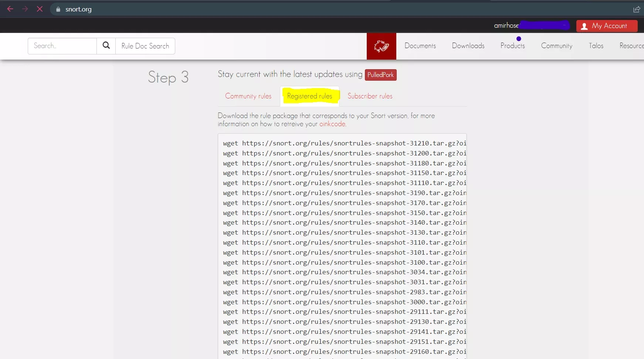Click wget line for snapshot-3190
The width and height of the screenshot is (644, 359).
click(345, 193)
